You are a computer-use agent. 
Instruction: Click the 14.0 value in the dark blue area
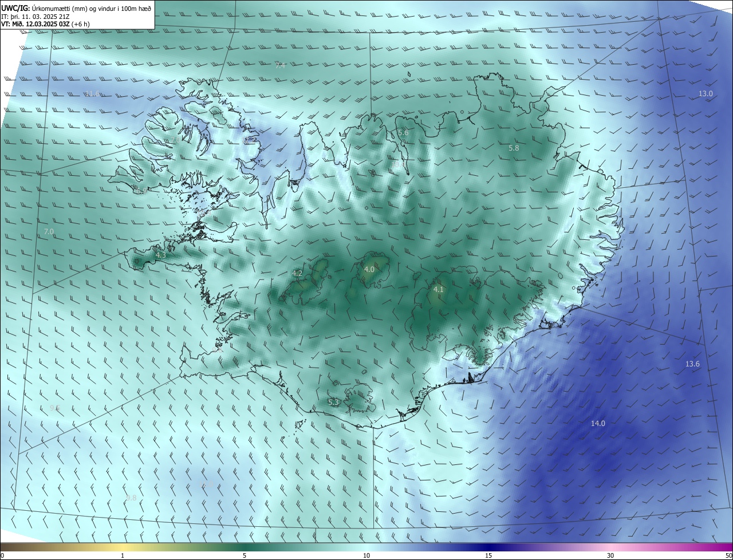click(598, 423)
